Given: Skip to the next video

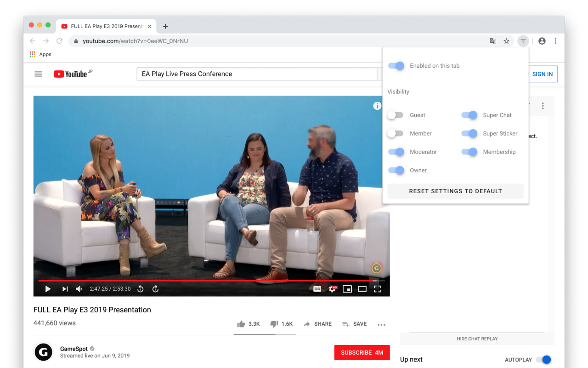Looking at the screenshot, I should coord(64,288).
